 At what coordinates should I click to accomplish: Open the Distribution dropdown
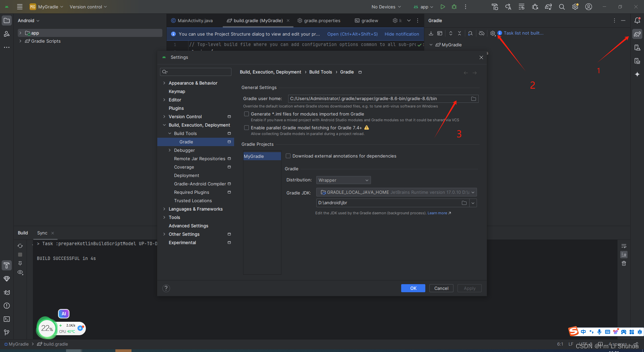[343, 180]
